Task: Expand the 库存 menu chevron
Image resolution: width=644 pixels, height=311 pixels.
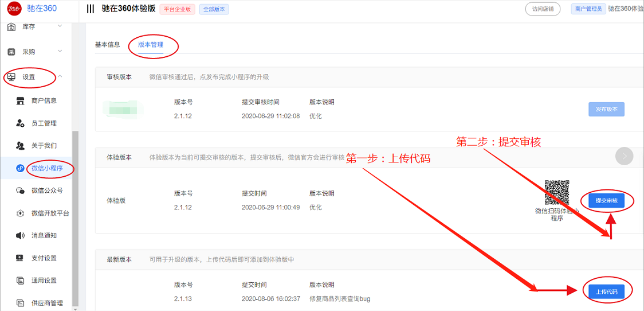Action: pos(60,26)
